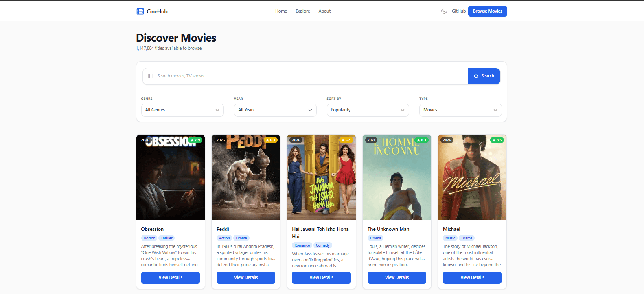Click the blue Search button
The height and width of the screenshot is (294, 644).
click(484, 76)
